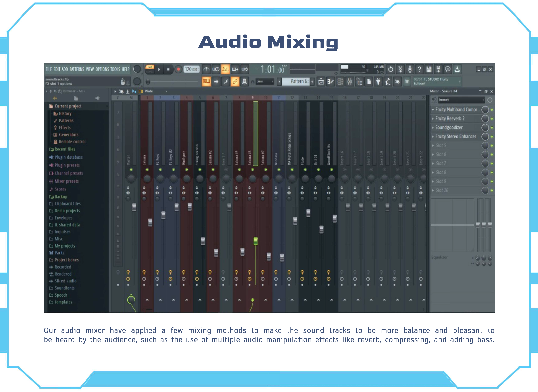Open the Pattern 6 selector
Screen dimensions: 538x392
click(296, 82)
